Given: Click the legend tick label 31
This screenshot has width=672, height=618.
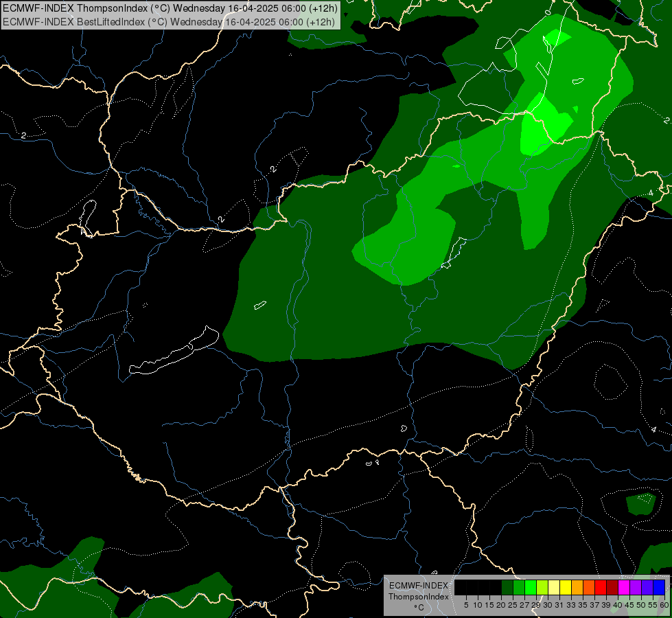Looking at the screenshot, I should [559, 605].
